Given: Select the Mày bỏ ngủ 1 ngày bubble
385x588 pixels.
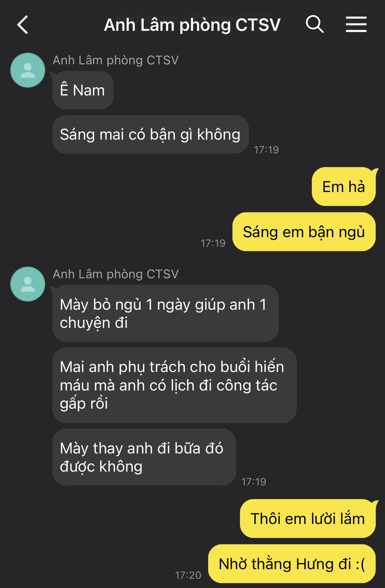Looking at the screenshot, I should 166,314.
